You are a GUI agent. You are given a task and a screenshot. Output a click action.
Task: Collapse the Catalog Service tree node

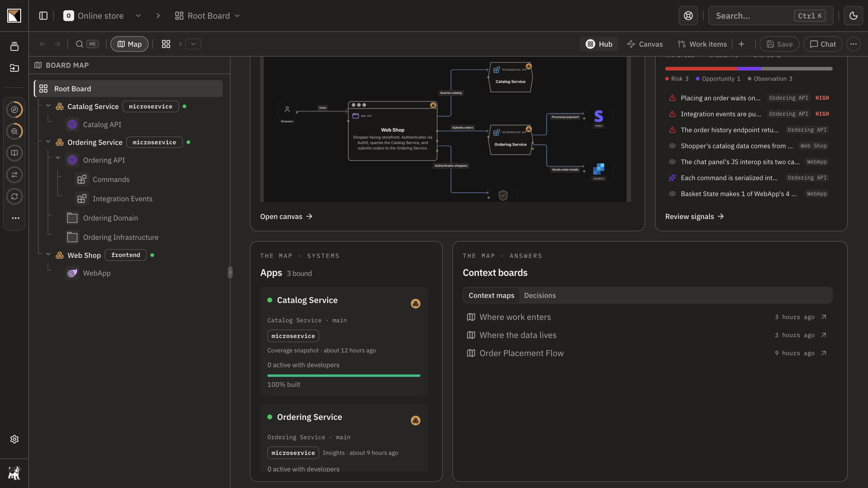(x=48, y=106)
